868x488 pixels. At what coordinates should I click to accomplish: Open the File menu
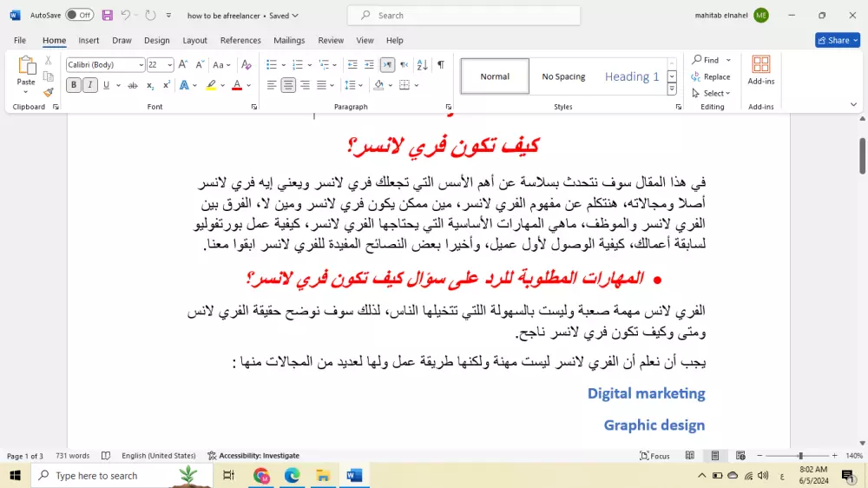pos(20,41)
